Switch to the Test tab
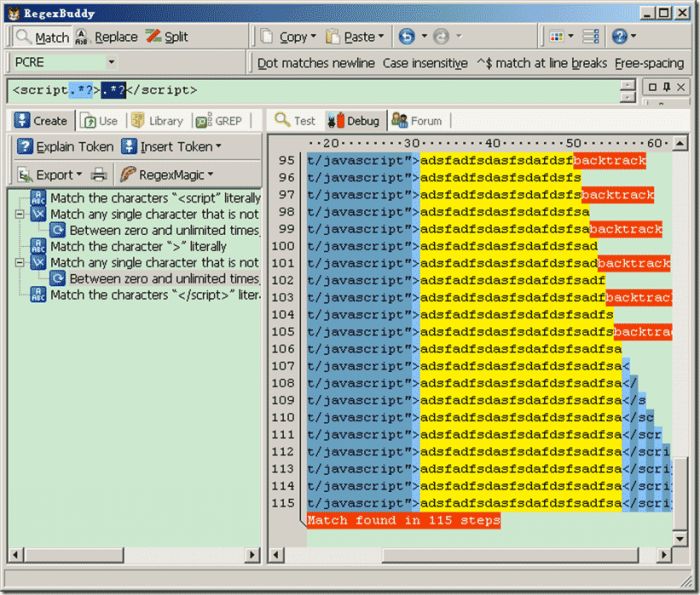Image resolution: width=700 pixels, height=595 pixels. tap(295, 121)
